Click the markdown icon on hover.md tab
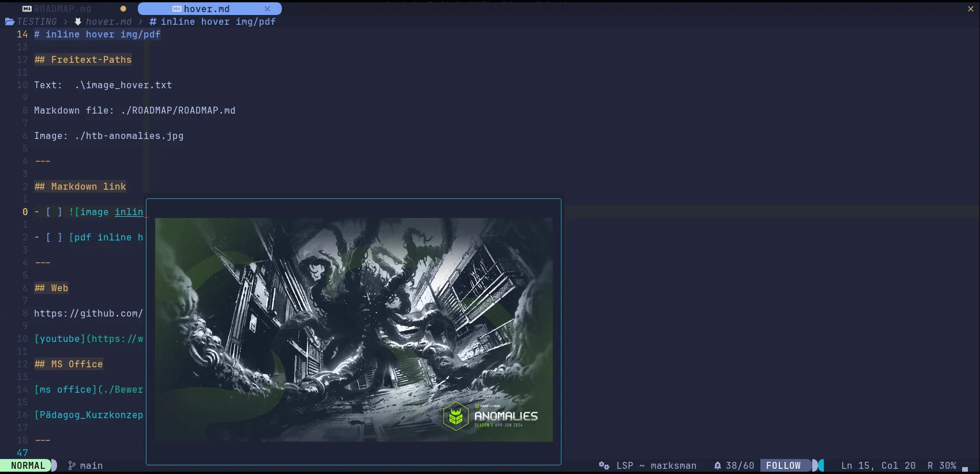The height and width of the screenshot is (474, 980). 177,9
